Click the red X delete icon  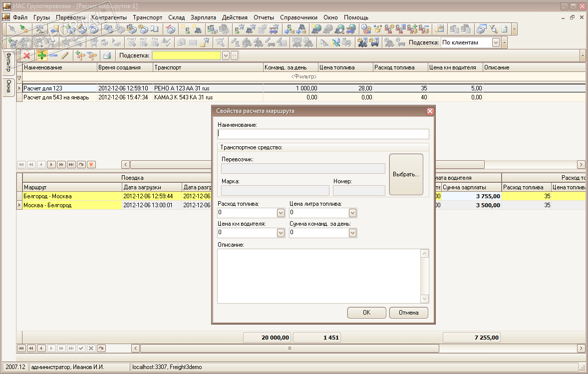point(27,55)
